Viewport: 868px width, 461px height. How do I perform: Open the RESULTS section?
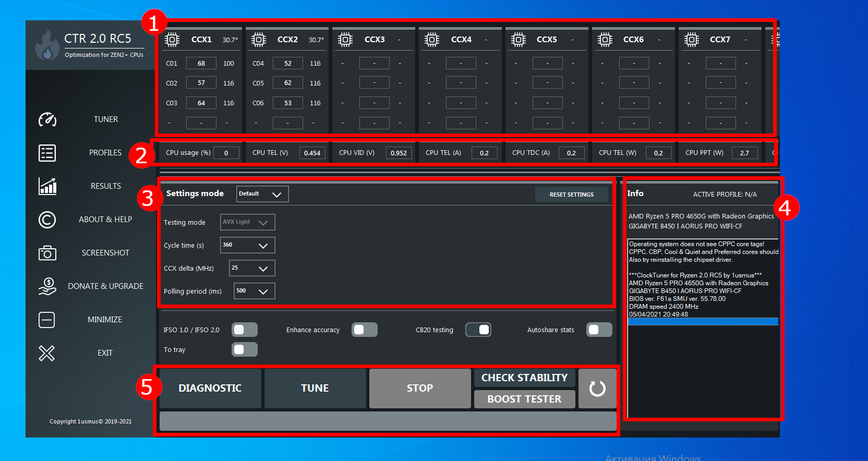point(106,186)
